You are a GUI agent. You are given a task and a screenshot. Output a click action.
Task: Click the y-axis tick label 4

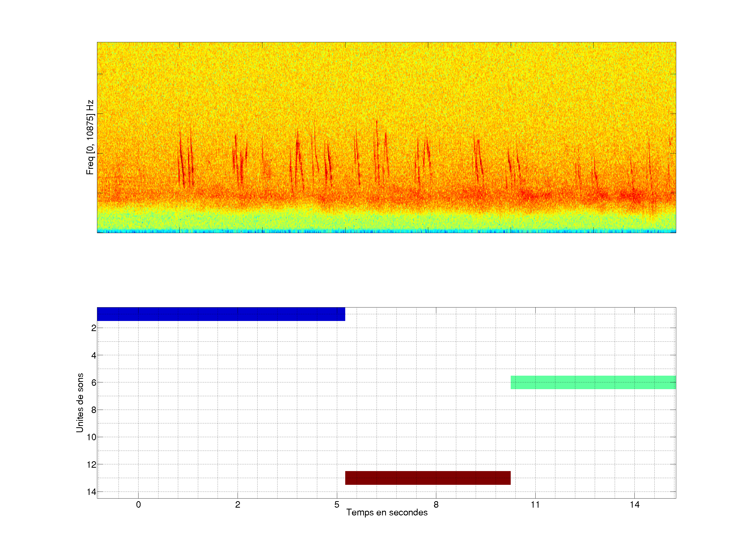click(x=94, y=355)
